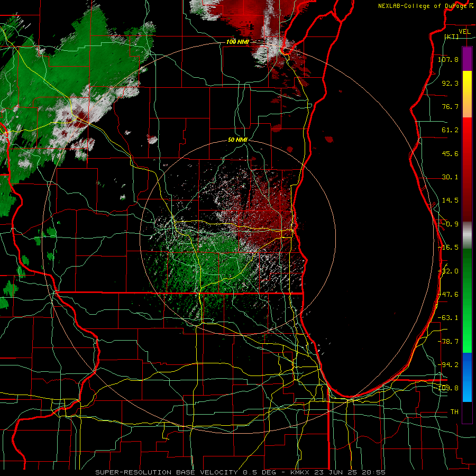Select the -47.6 velocity scale value

tap(448, 295)
